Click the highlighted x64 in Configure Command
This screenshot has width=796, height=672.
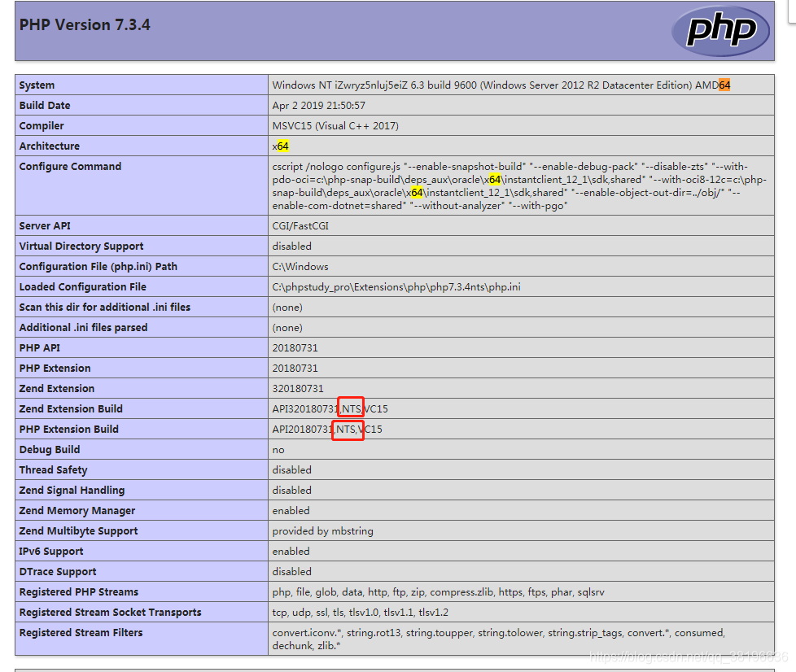[492, 179]
